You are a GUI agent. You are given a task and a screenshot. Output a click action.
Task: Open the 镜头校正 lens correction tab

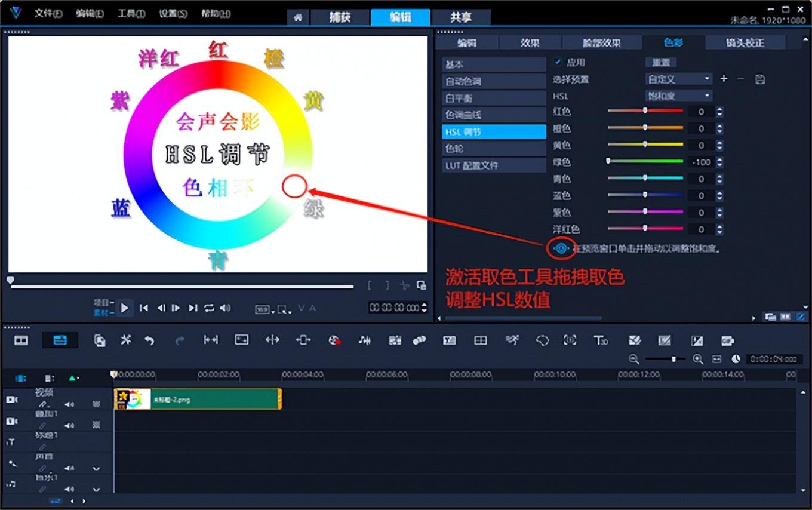(745, 42)
